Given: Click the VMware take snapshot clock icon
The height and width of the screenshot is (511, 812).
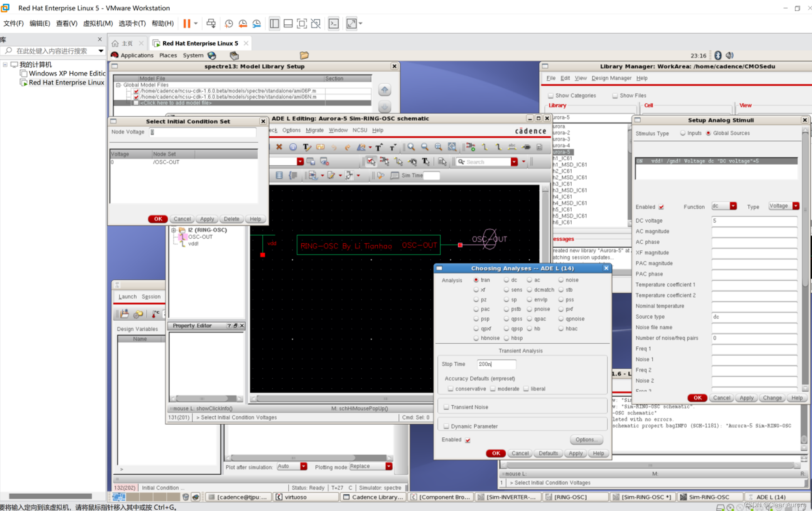Looking at the screenshot, I should click(229, 24).
